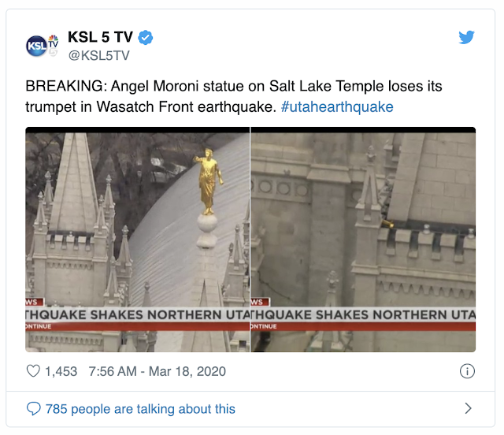Click the golden trumpet on the ledge
Screen dimensions: 504x435
click(387, 224)
